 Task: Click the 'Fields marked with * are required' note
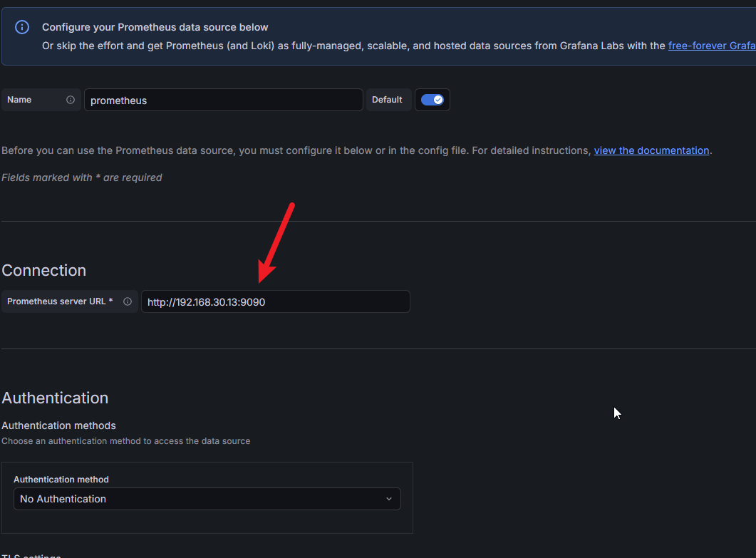click(81, 177)
